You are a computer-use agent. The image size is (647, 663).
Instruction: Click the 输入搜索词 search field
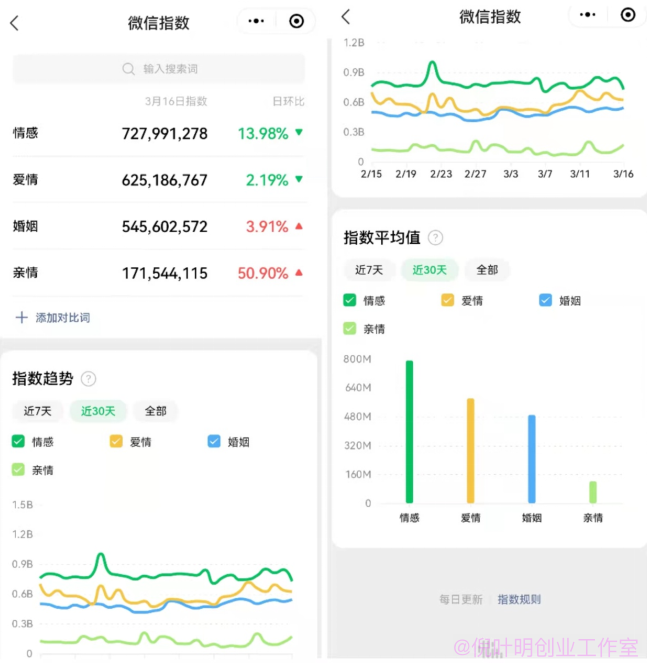click(159, 68)
